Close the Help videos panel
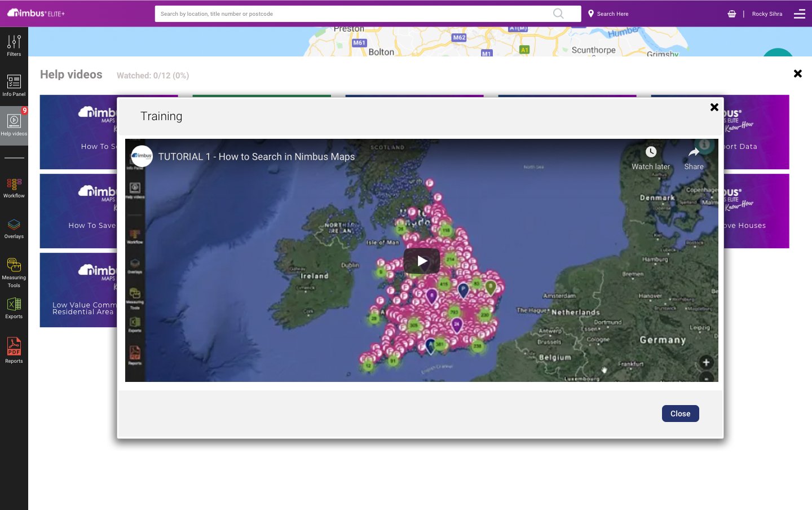The height and width of the screenshot is (510, 812). point(798,73)
